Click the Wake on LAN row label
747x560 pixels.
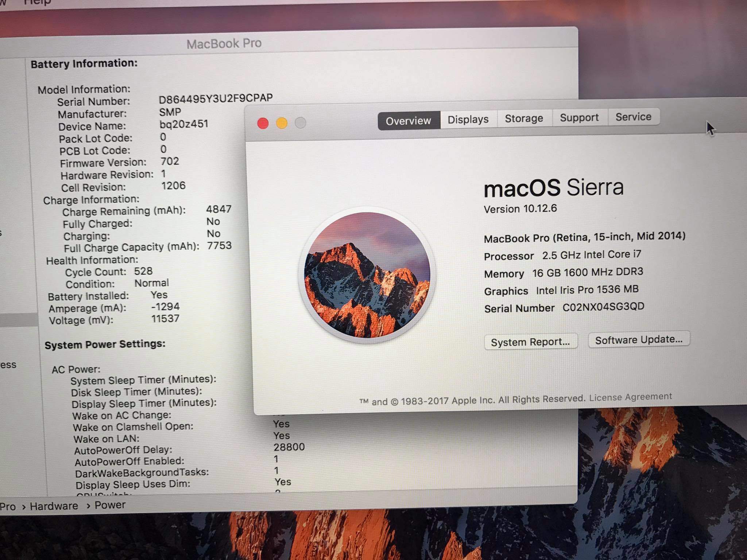click(106, 439)
